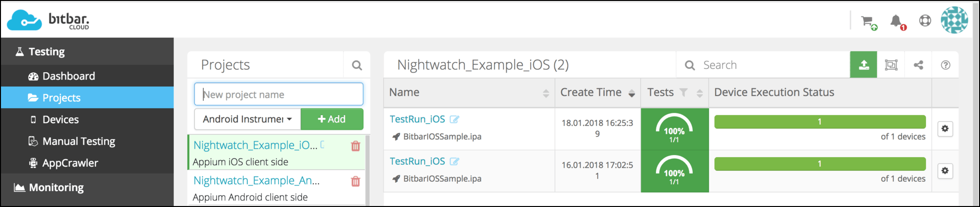Viewport: 980px width, 207px height.
Task: Click the shopping cart icon in header
Action: point(868,21)
